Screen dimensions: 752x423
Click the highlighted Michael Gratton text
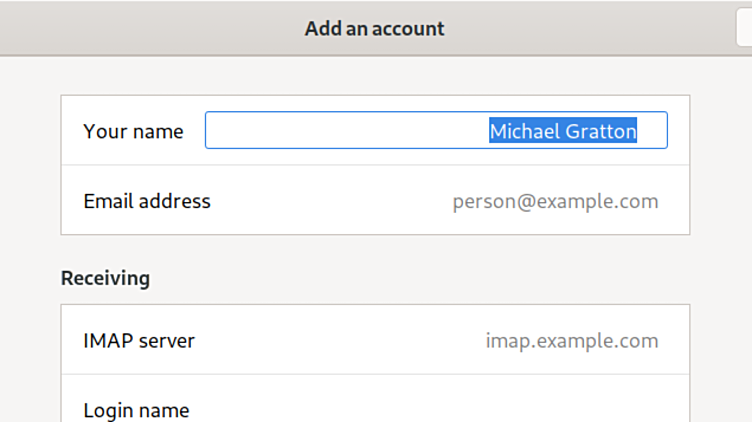562,131
